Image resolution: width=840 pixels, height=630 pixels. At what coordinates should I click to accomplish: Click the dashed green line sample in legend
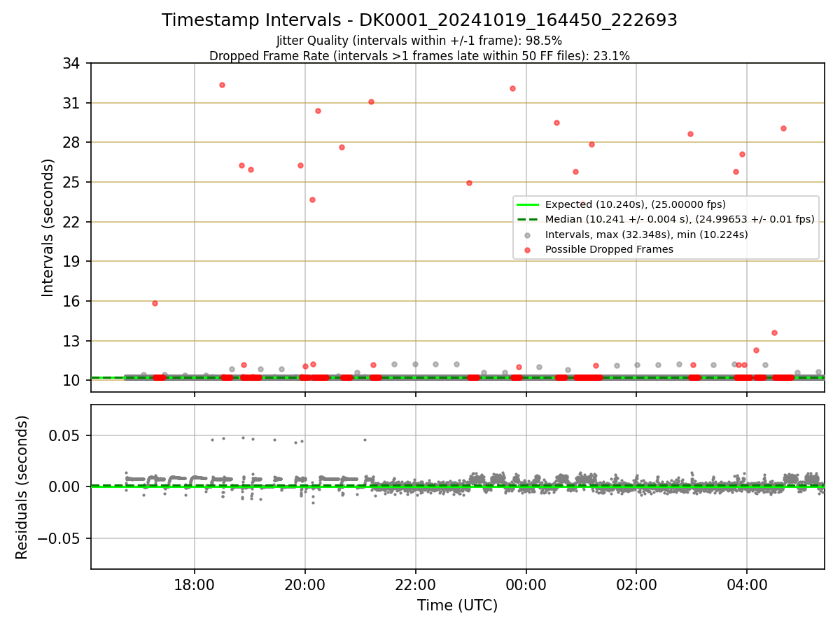[528, 219]
